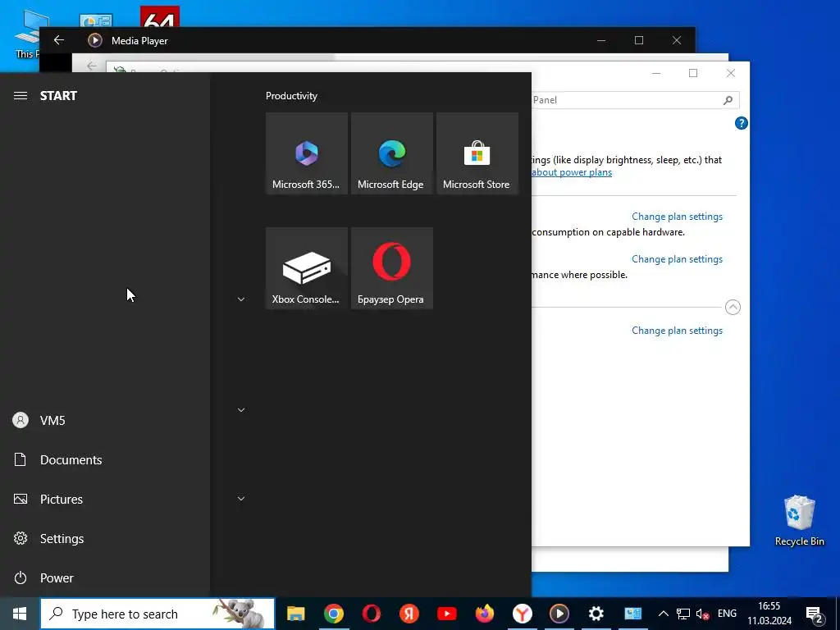Expand the lowest app-list chevron
The height and width of the screenshot is (630, 840).
pos(241,499)
